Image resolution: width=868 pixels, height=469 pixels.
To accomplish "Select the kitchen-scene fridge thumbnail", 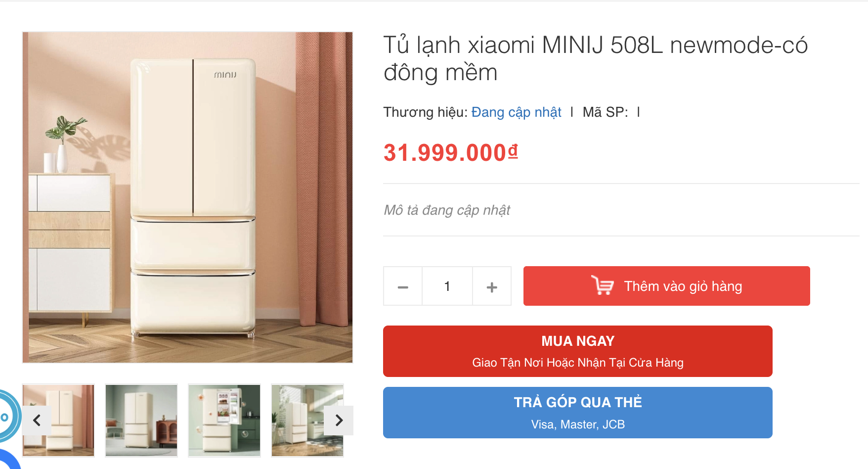I will pyautogui.click(x=307, y=421).
